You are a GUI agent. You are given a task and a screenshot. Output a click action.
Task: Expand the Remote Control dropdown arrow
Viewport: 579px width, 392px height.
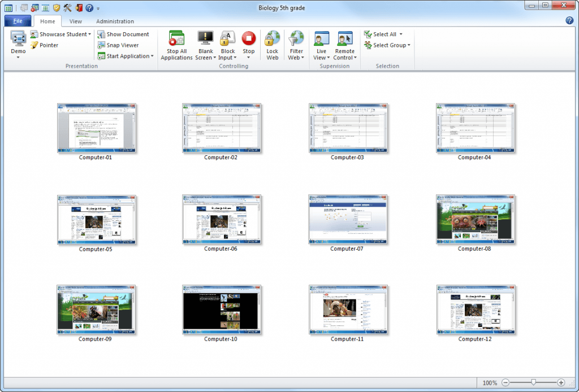pyautogui.click(x=355, y=58)
